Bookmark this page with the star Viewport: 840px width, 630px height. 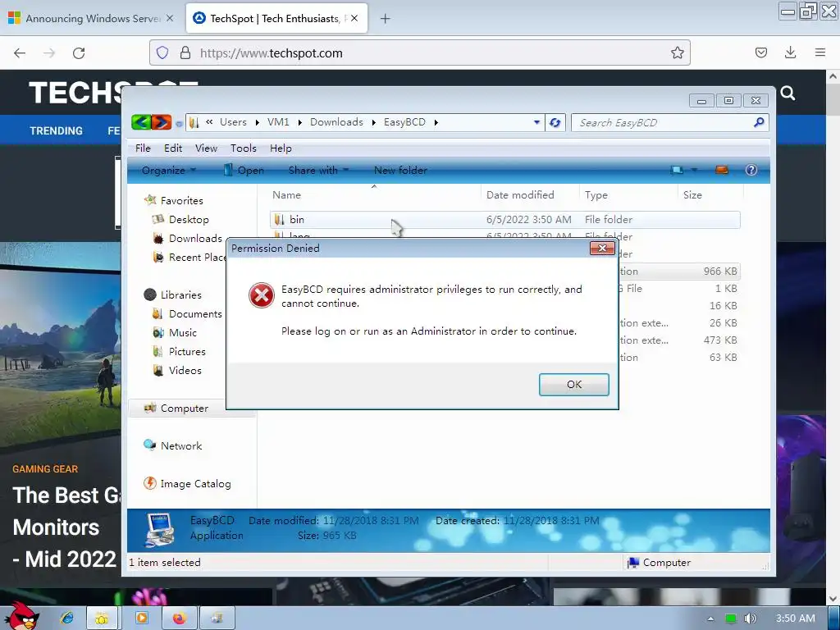(x=677, y=52)
